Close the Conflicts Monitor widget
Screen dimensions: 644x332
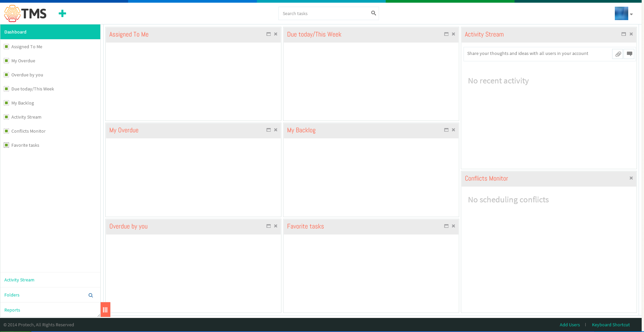pyautogui.click(x=631, y=178)
